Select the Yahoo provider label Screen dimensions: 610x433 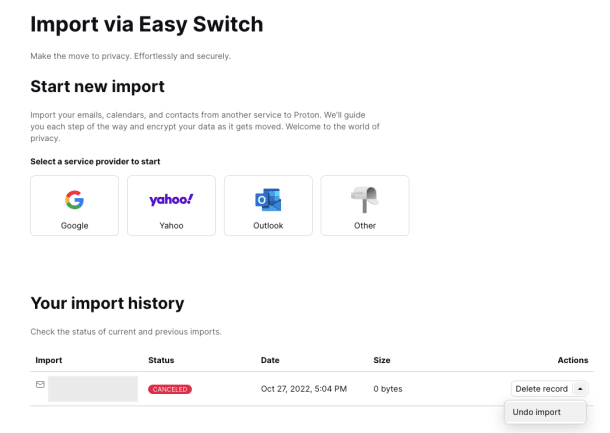171,226
